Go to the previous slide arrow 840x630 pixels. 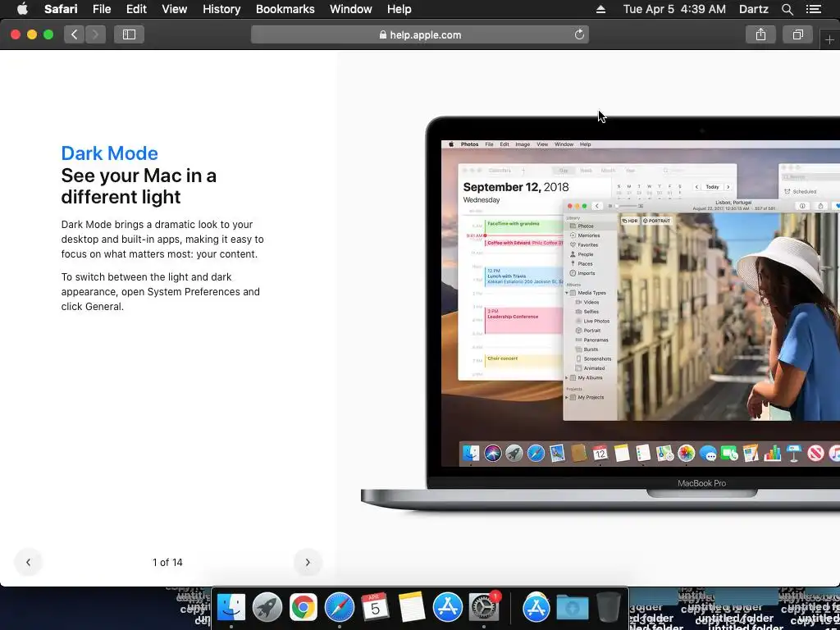[x=29, y=562]
